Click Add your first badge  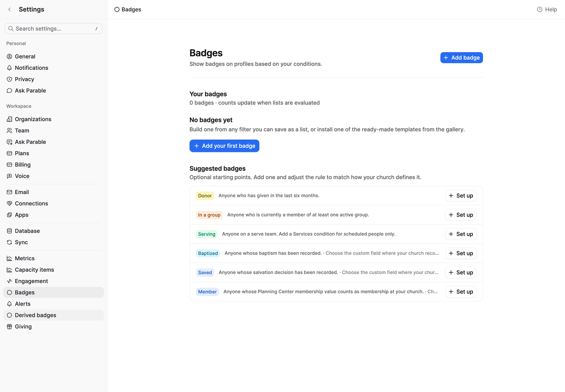224,146
